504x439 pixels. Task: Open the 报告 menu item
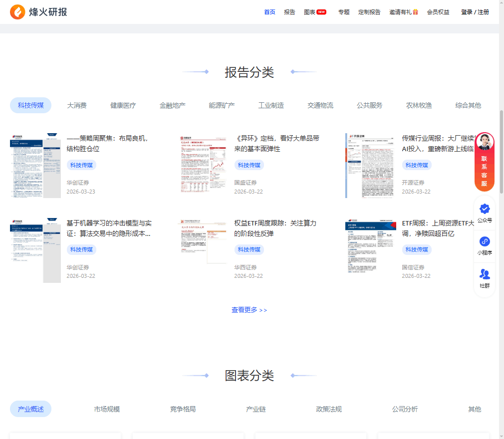click(x=290, y=11)
